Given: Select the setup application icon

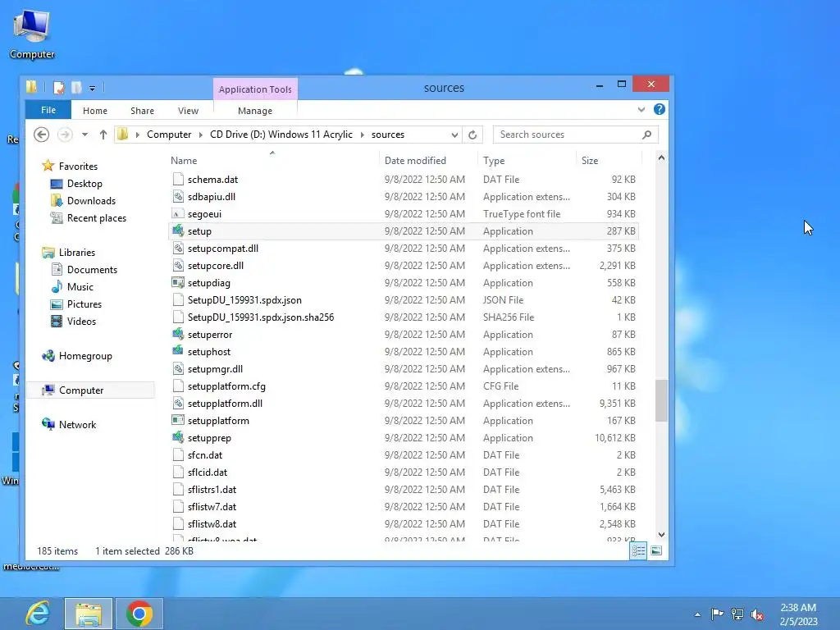Looking at the screenshot, I should click(x=178, y=231).
